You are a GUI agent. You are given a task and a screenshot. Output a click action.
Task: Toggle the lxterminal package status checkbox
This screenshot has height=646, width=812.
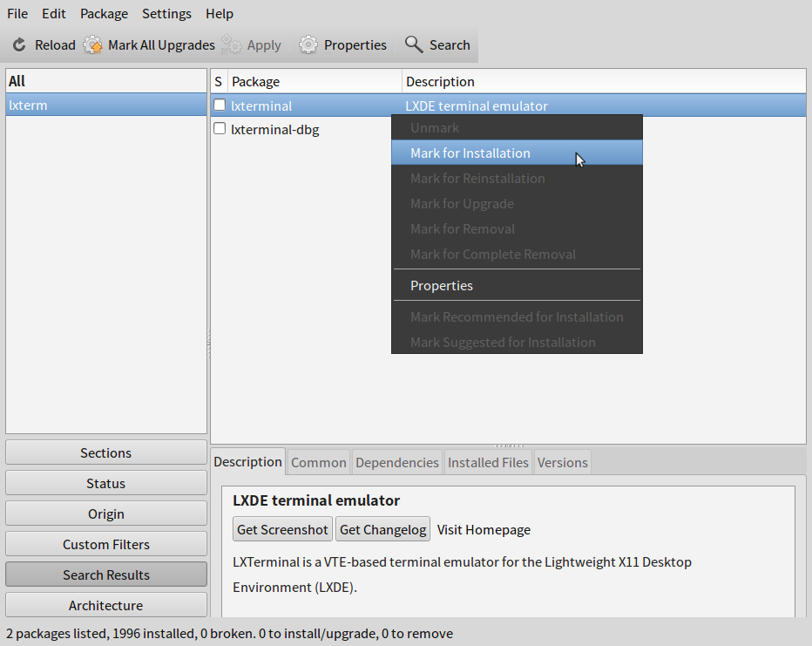(x=220, y=105)
